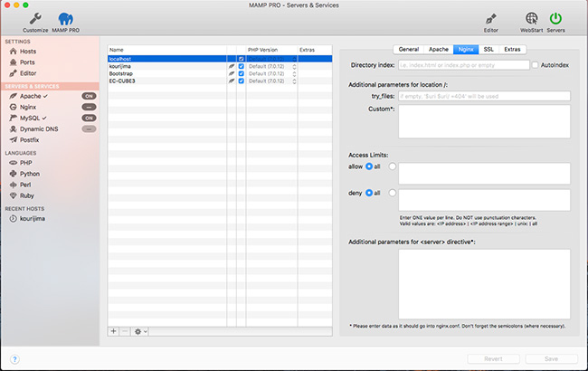Viewport: 588px width, 371px height.
Task: Switch to the Extras tab
Action: [512, 49]
